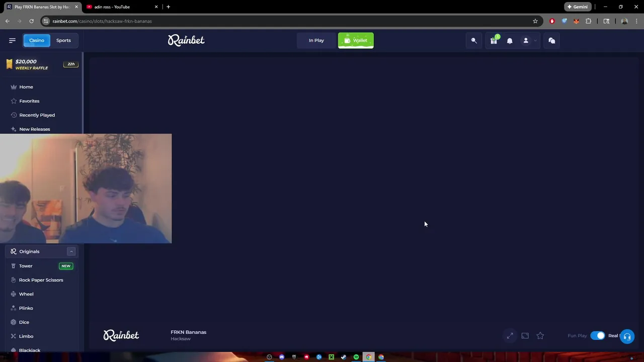The width and height of the screenshot is (644, 362).
Task: Open Discord from the taskbar
Action: [x=282, y=357]
